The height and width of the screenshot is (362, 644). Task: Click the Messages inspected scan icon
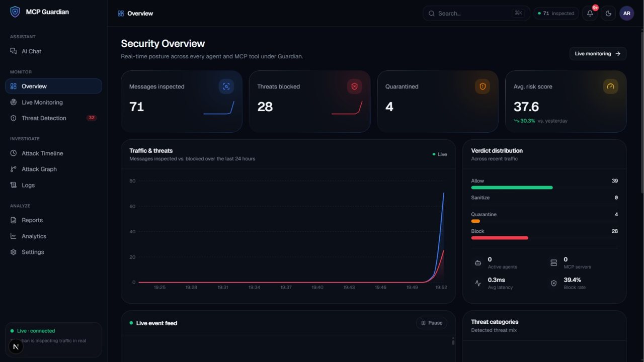(x=226, y=86)
